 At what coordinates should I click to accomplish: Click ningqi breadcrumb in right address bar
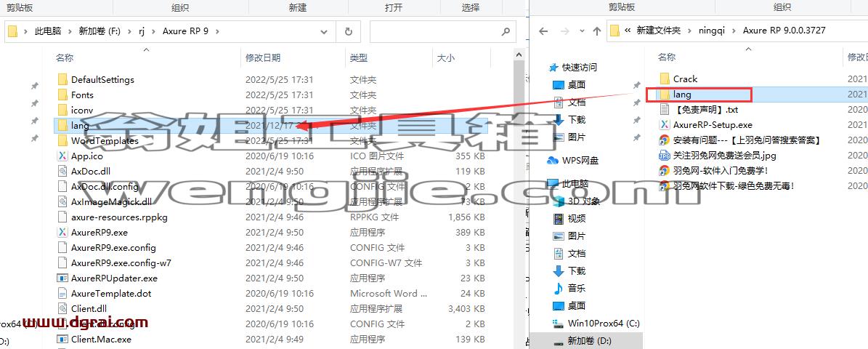[x=711, y=31]
